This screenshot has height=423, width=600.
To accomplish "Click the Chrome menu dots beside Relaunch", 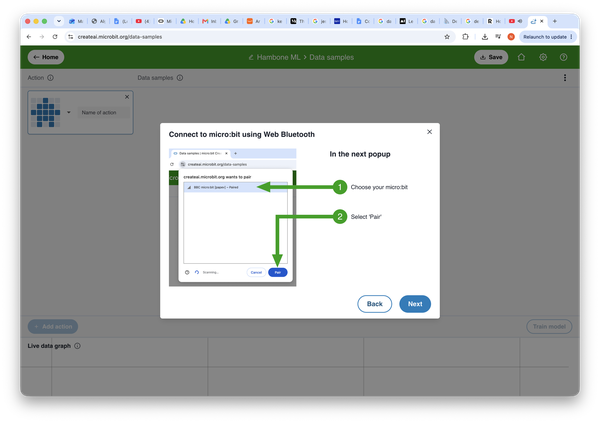I will tap(571, 37).
